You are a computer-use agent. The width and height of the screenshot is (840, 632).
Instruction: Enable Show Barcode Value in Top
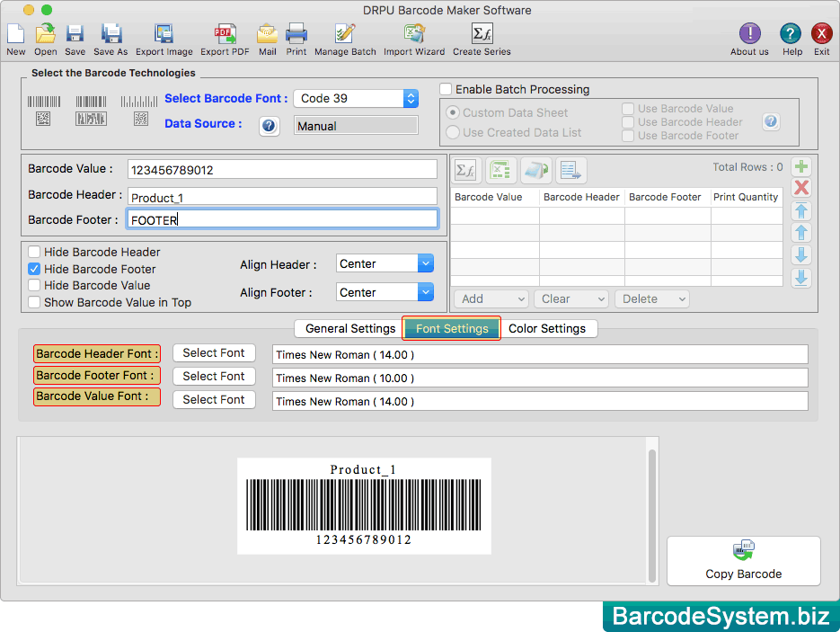(34, 302)
